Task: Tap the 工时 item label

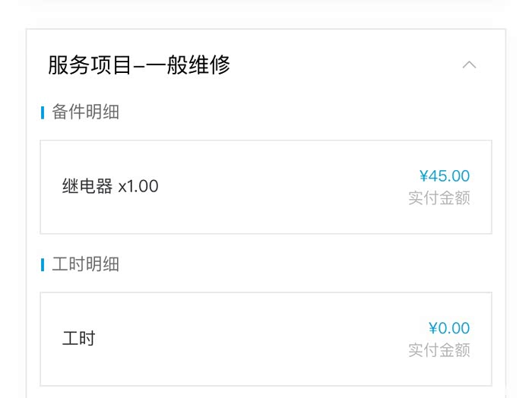Action: (x=78, y=339)
